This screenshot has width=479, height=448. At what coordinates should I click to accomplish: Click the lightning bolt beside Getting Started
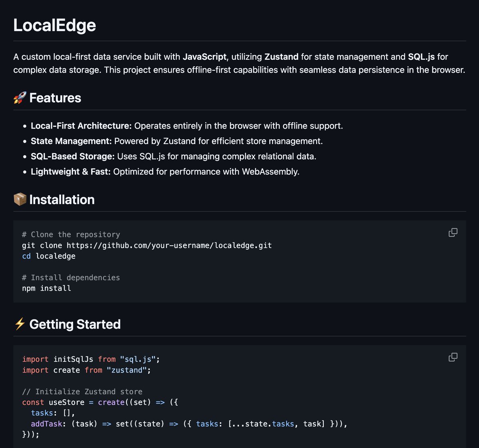click(20, 324)
